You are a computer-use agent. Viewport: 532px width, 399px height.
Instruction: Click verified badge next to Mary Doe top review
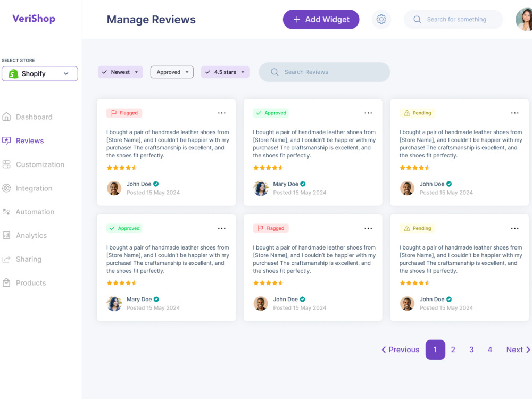click(303, 184)
